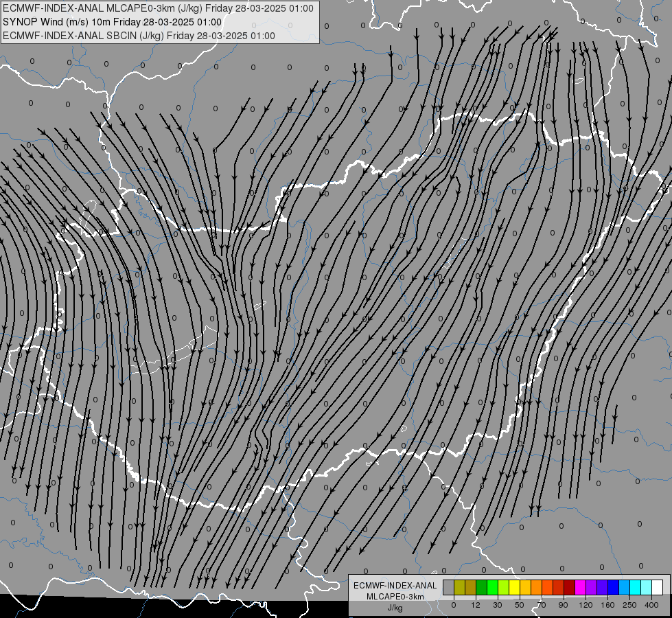The height and width of the screenshot is (618, 672).
Task: Click the J/kg unit label in legend
Action: (x=395, y=608)
